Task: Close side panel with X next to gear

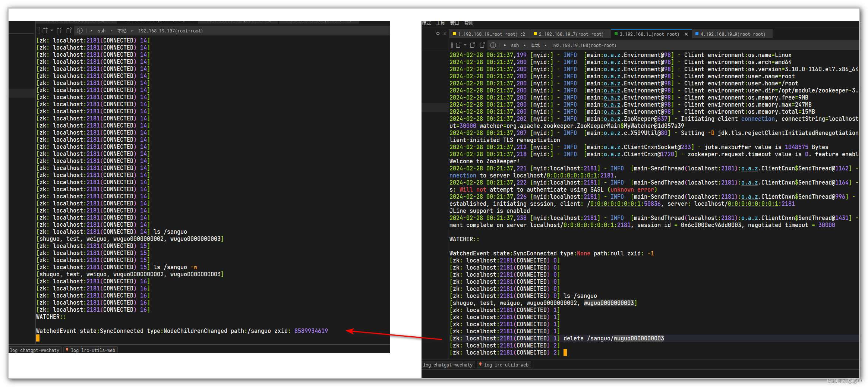Action: pyautogui.click(x=445, y=34)
